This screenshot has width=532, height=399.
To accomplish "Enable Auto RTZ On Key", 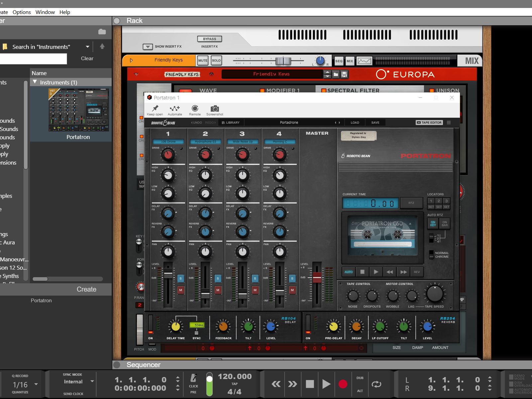I will 433,223.
